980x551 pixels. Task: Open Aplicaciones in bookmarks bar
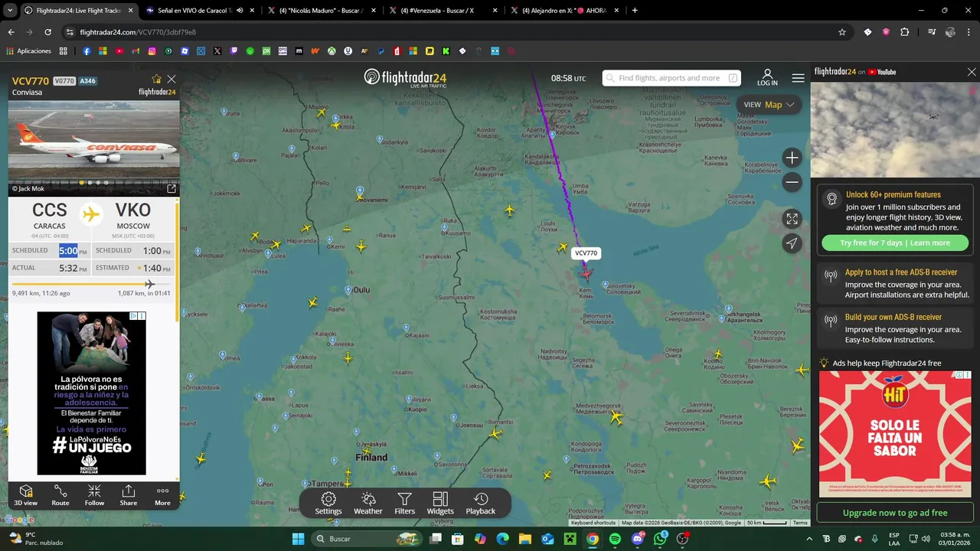pyautogui.click(x=29, y=51)
